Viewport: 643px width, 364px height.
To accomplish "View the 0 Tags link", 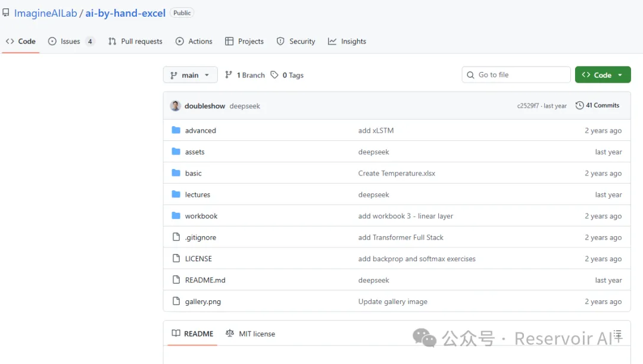I will coord(287,75).
